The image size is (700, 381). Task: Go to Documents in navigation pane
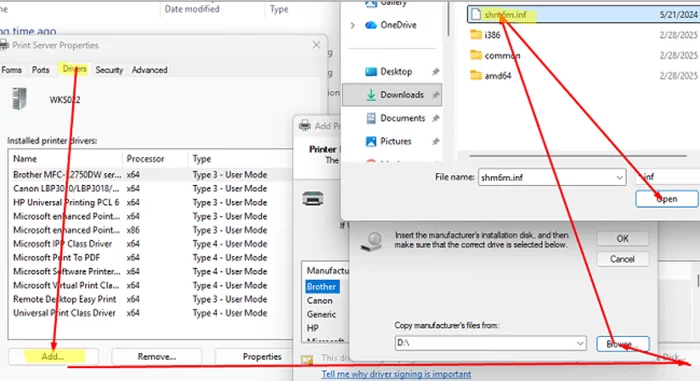402,118
